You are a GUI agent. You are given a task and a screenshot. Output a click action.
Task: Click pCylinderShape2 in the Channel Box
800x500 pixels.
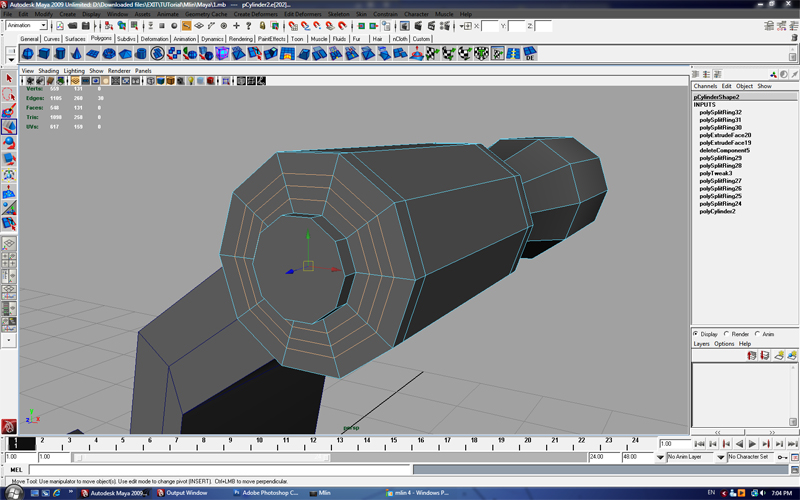[x=717, y=97]
